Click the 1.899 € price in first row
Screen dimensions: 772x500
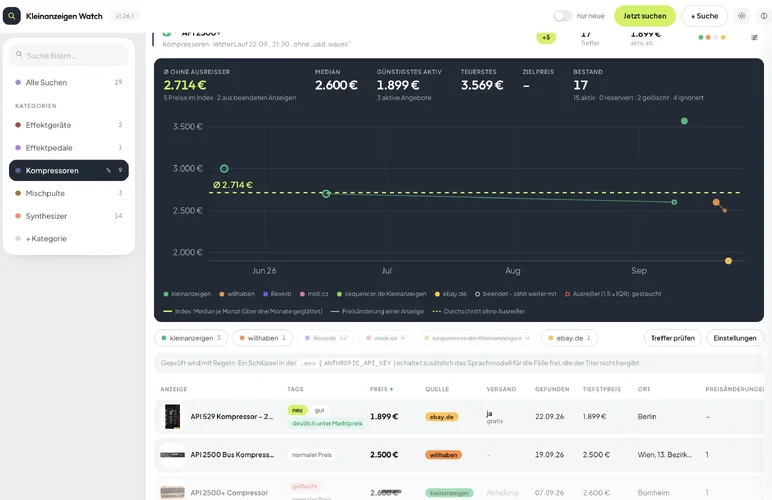pos(384,416)
